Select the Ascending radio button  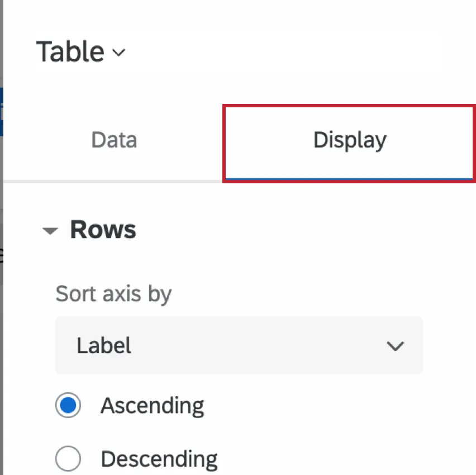tap(68, 405)
